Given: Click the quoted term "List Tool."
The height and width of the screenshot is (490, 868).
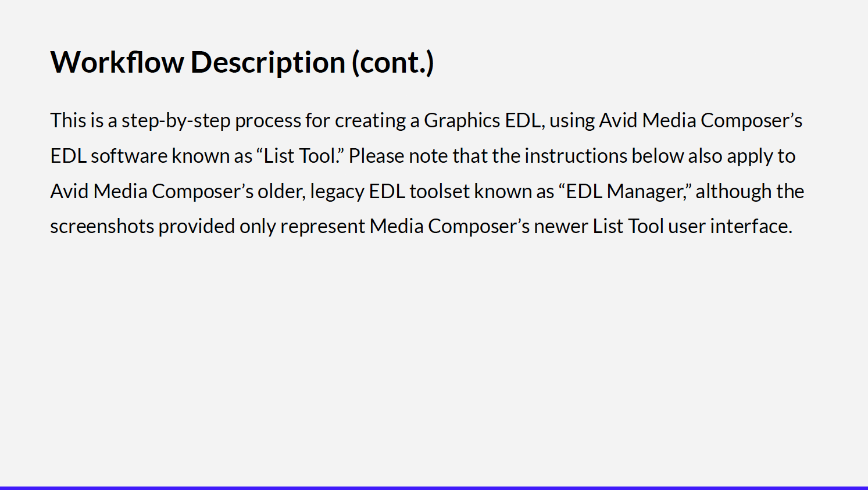Looking at the screenshot, I should [301, 156].
